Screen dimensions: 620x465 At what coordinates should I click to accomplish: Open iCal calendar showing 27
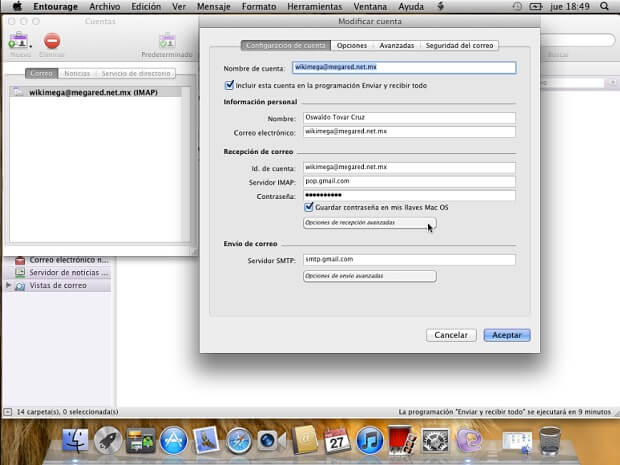tap(336, 440)
